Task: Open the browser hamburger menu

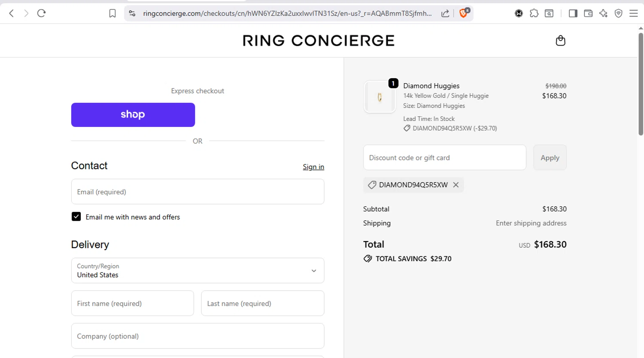Action: (633, 13)
